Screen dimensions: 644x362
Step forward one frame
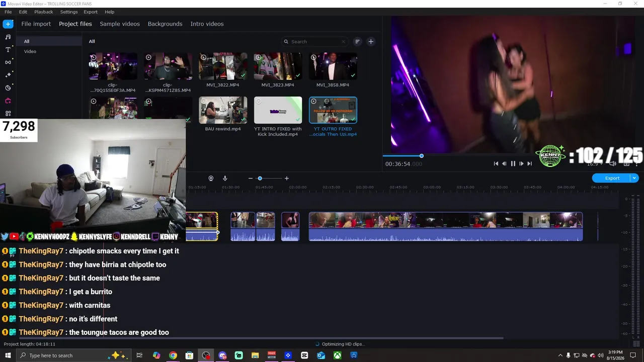tap(521, 163)
